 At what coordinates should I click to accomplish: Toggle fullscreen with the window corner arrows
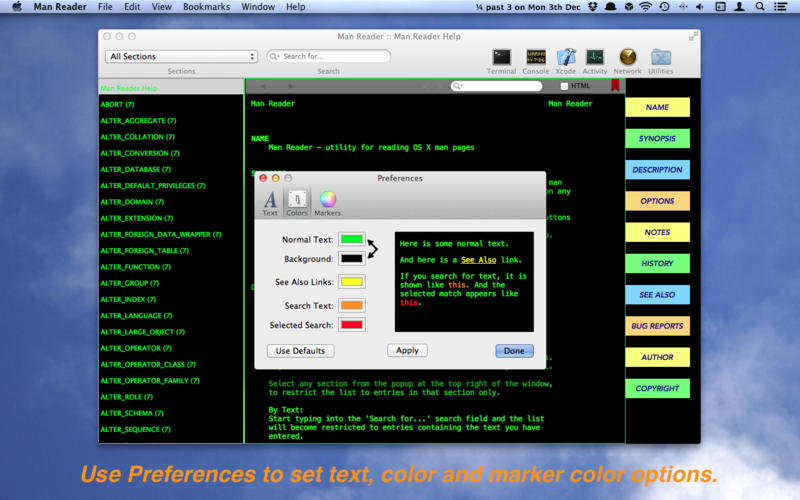point(693,36)
